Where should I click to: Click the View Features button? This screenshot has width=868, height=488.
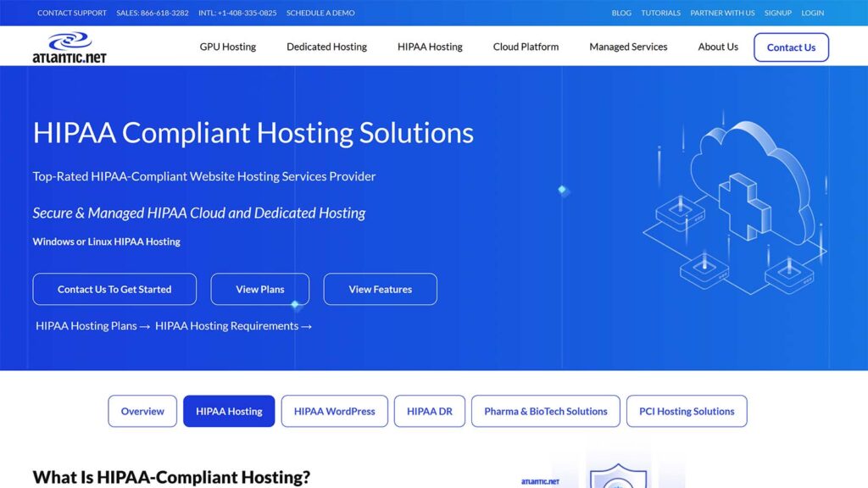tap(381, 289)
